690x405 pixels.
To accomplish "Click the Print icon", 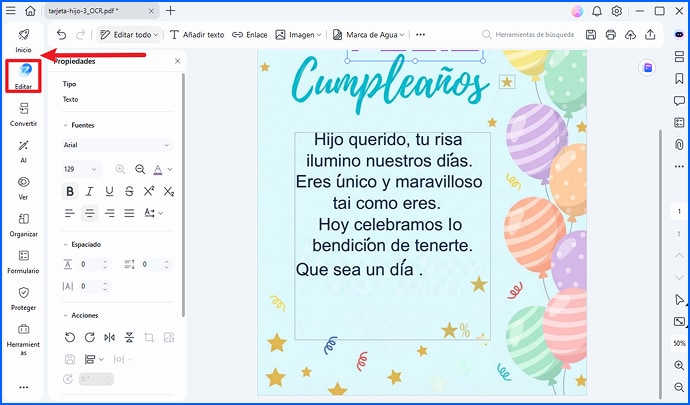I will click(x=611, y=35).
